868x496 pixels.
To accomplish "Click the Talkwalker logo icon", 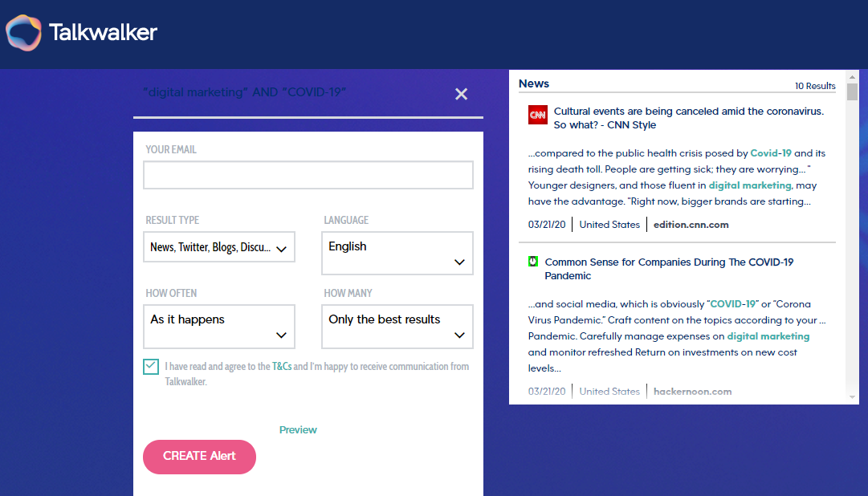I will 23,33.
